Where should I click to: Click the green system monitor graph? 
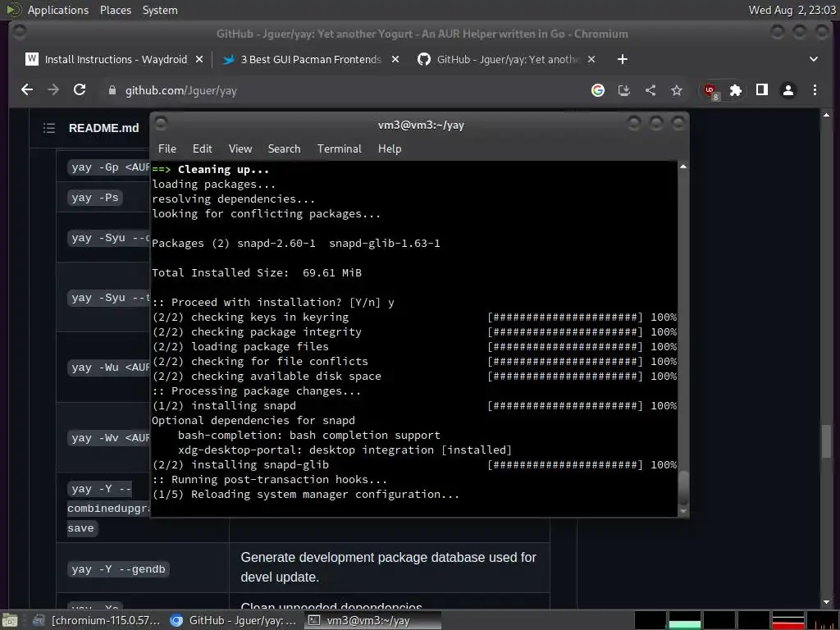[x=685, y=620]
